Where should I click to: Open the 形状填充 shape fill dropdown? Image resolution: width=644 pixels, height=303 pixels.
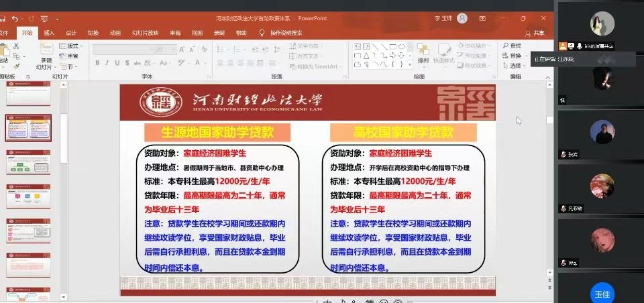(x=474, y=46)
